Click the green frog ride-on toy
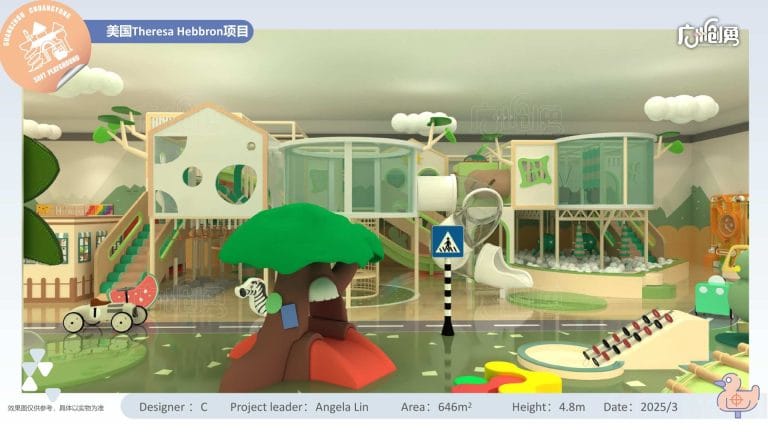Viewport: 768px width, 432px height. point(714,298)
